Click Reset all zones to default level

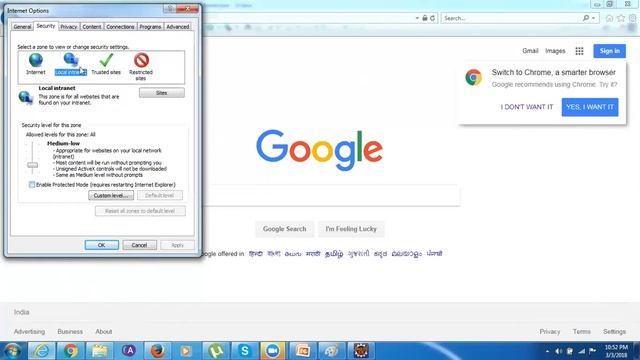coord(140,211)
